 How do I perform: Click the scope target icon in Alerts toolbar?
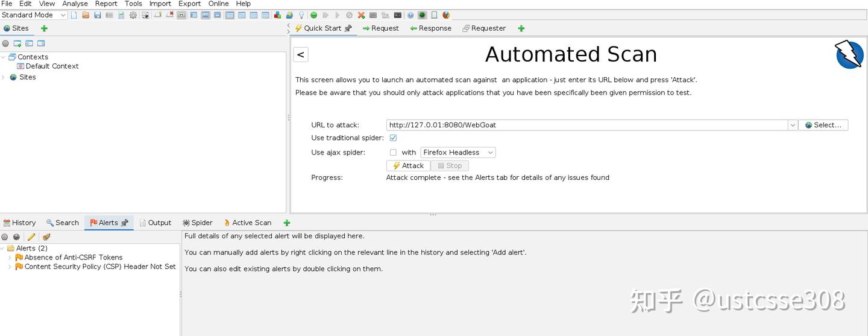[x=5, y=237]
